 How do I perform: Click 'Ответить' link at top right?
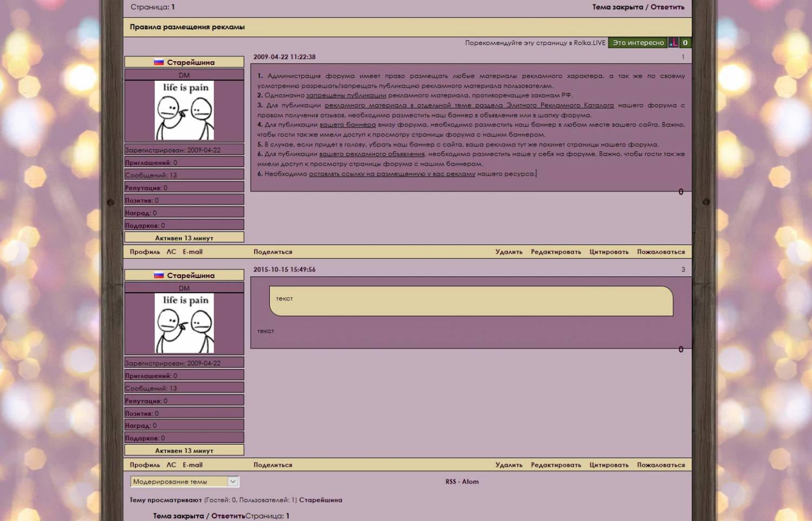click(x=667, y=7)
